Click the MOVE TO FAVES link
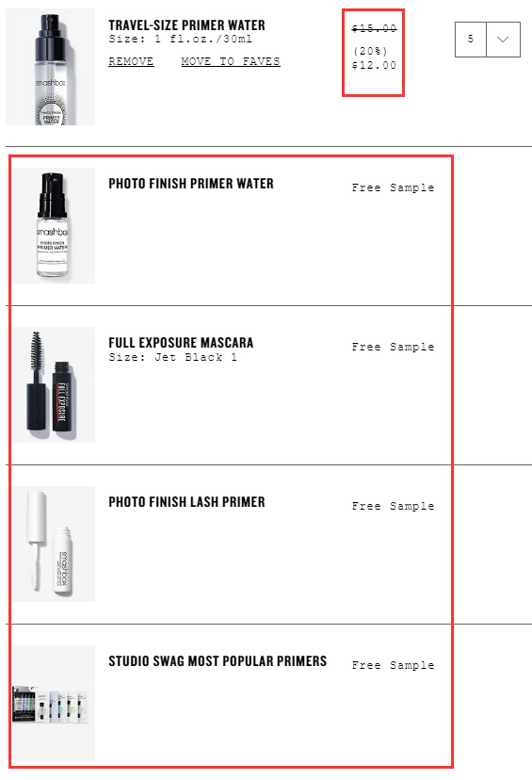The width and height of the screenshot is (532, 780). tap(231, 61)
